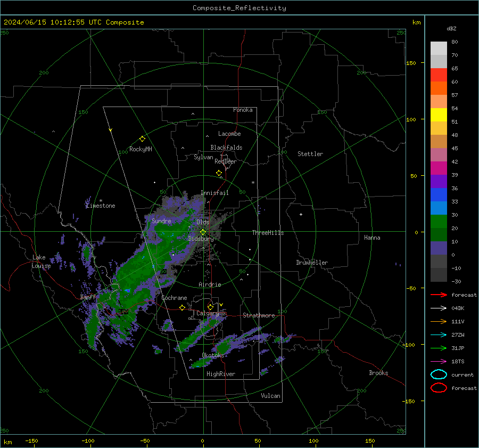479x448 pixels.
Task: Click the RockyMH label
Action: point(141,149)
